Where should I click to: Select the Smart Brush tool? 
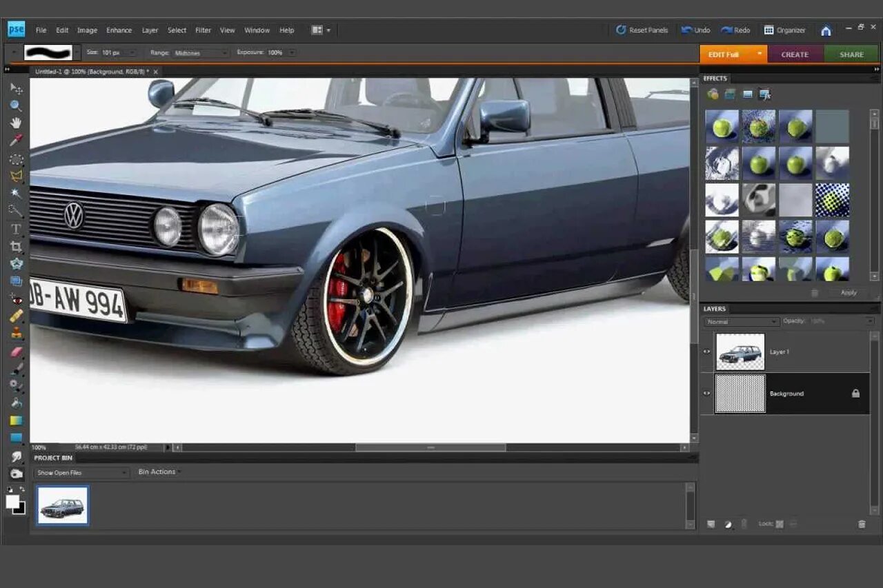pyautogui.click(x=16, y=386)
